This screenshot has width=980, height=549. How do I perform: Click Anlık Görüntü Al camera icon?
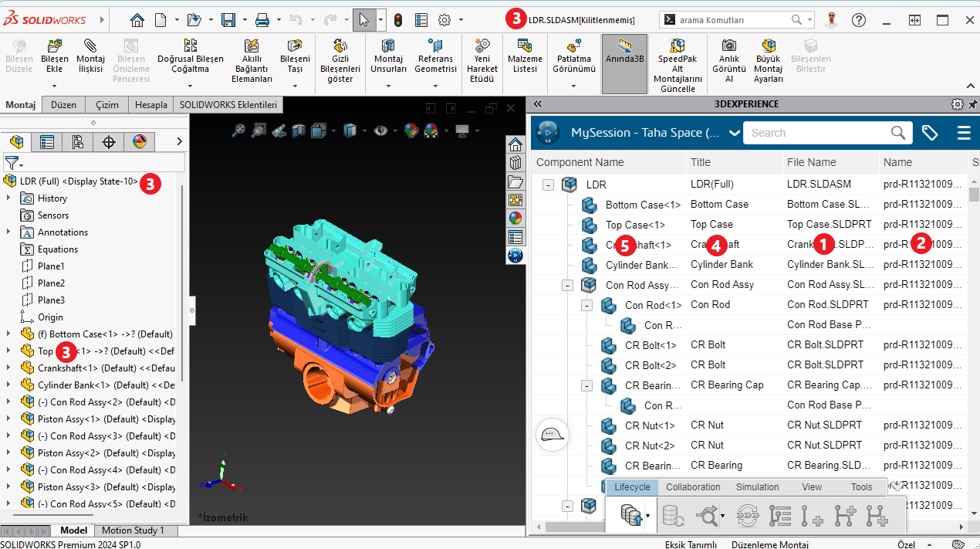tap(728, 46)
